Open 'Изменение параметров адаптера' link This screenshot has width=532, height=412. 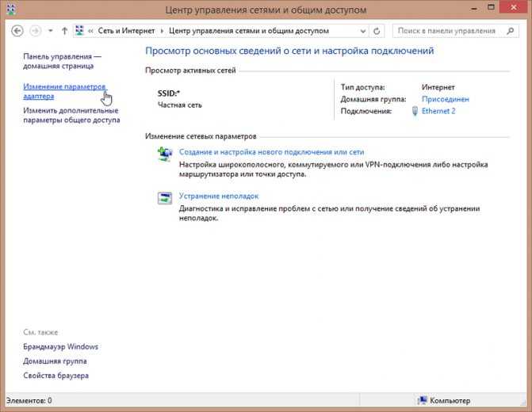[65, 91]
